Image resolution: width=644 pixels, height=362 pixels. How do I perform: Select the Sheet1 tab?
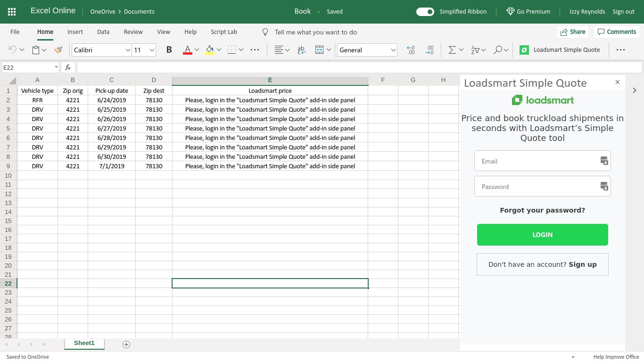coord(84,343)
